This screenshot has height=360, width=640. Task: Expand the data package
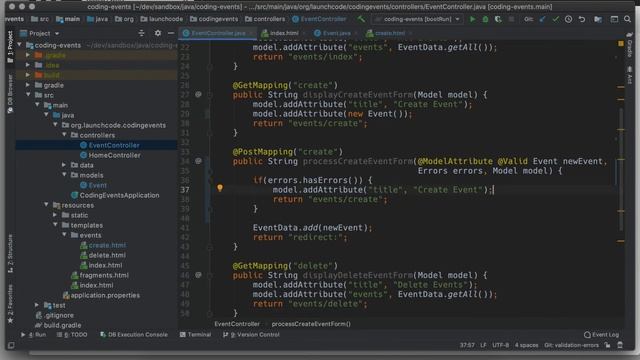click(x=64, y=165)
